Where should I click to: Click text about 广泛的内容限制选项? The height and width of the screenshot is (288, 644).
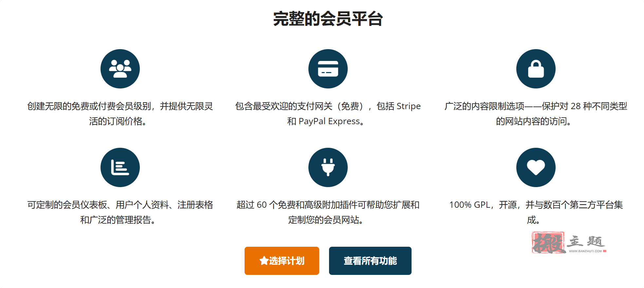536,114
